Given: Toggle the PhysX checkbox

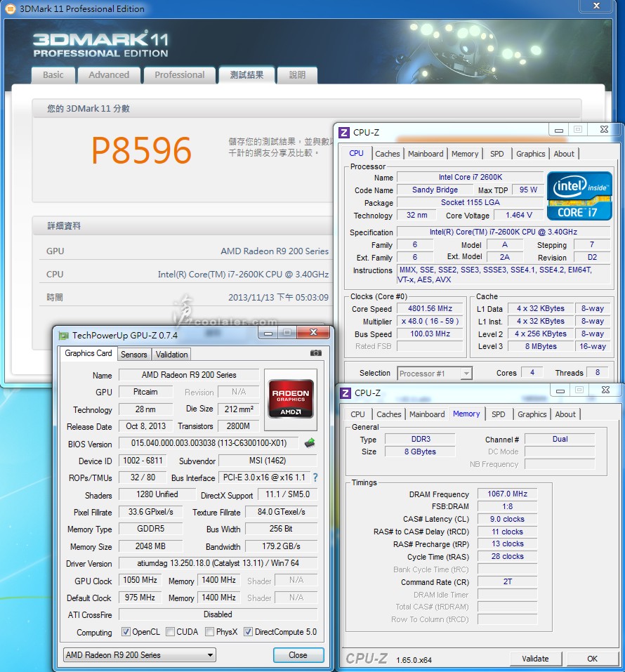Looking at the screenshot, I should 209,632.
